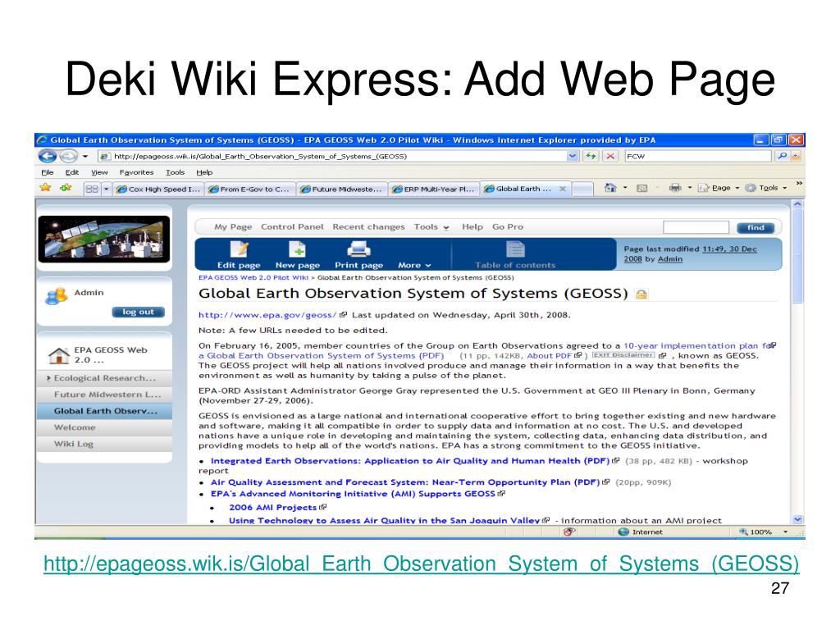Select Future Midwestern L... in sidebar
This screenshot has height=630, width=840.
[107, 395]
